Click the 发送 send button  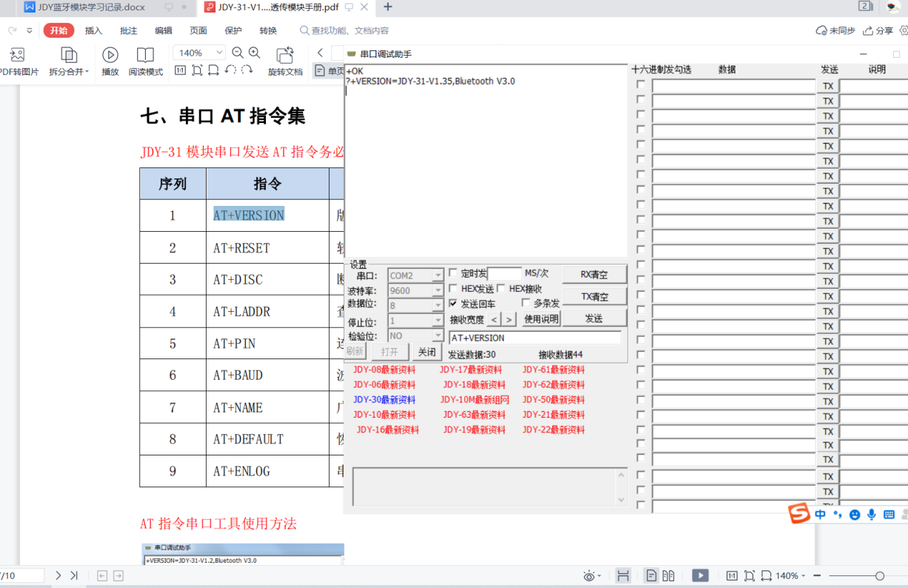point(594,318)
